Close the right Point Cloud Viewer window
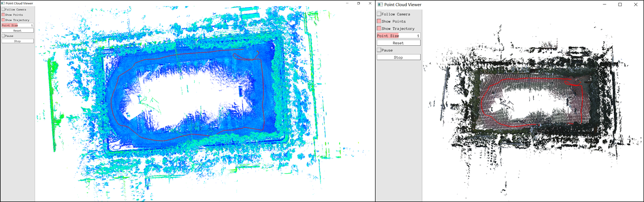The width and height of the screenshot is (644, 202). click(x=634, y=4)
